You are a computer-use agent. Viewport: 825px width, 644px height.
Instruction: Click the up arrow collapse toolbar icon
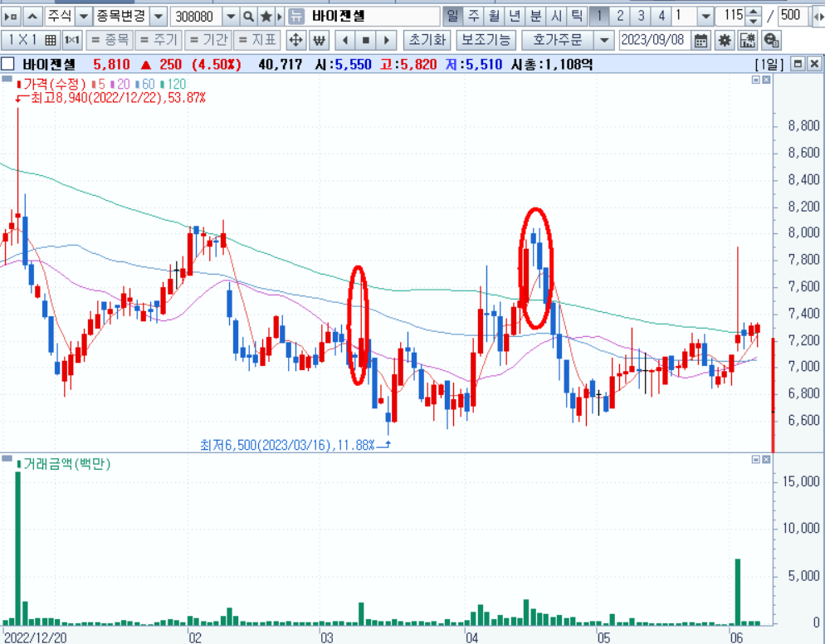click(x=32, y=17)
